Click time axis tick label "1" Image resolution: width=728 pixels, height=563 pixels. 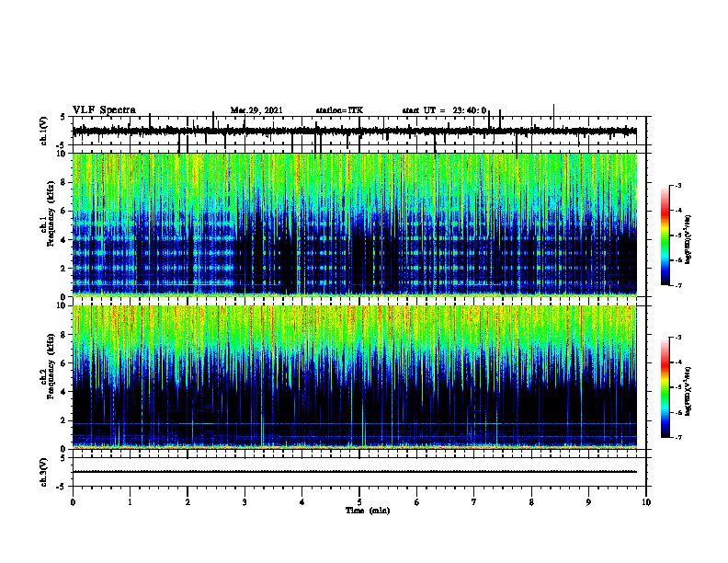pyautogui.click(x=130, y=502)
